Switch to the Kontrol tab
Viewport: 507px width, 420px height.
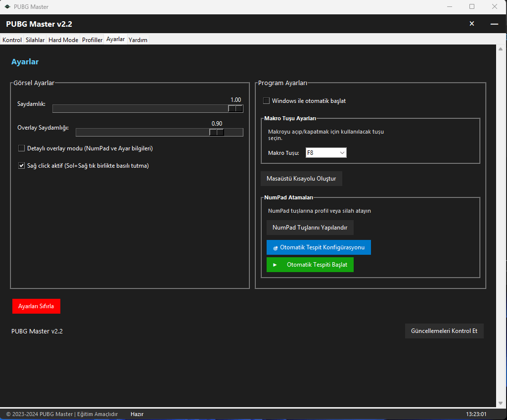[x=12, y=40]
